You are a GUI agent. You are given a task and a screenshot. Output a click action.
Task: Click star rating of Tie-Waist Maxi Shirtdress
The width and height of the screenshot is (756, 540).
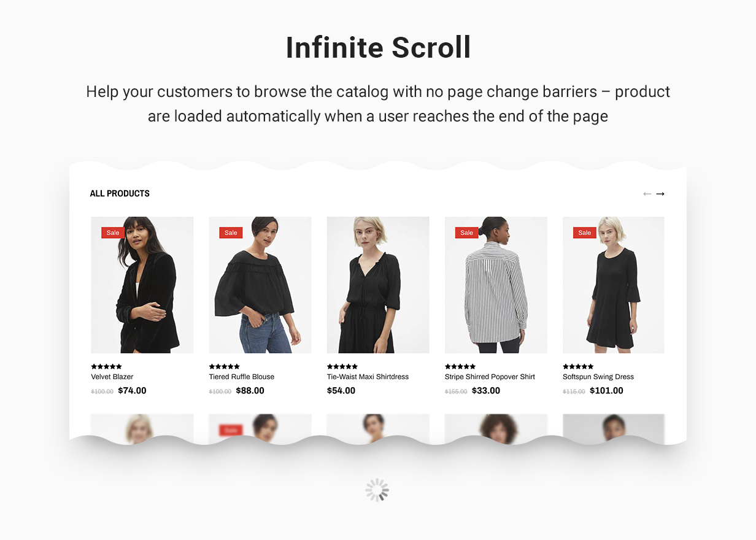[342, 366]
